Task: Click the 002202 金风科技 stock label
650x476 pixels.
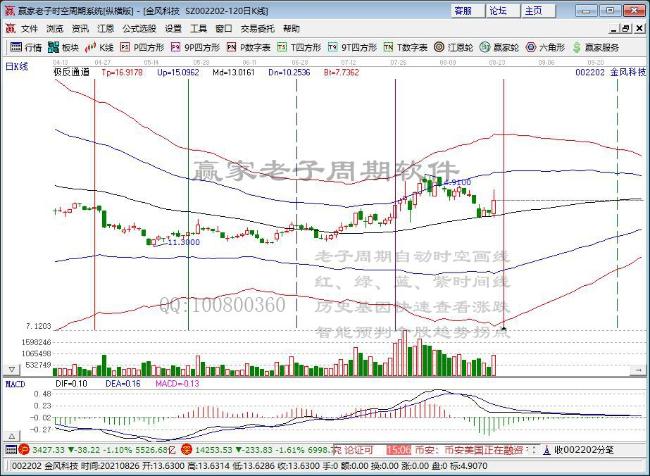Action: 611,72
